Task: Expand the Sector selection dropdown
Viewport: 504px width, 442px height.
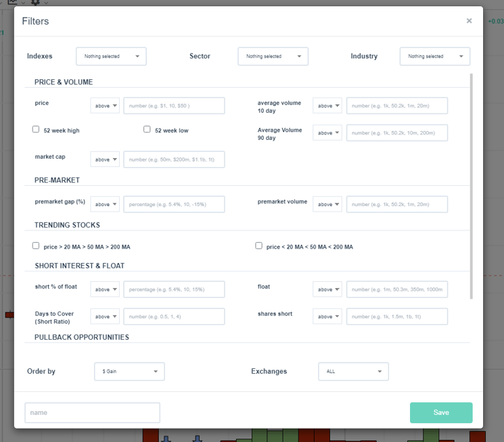Action: tap(273, 56)
